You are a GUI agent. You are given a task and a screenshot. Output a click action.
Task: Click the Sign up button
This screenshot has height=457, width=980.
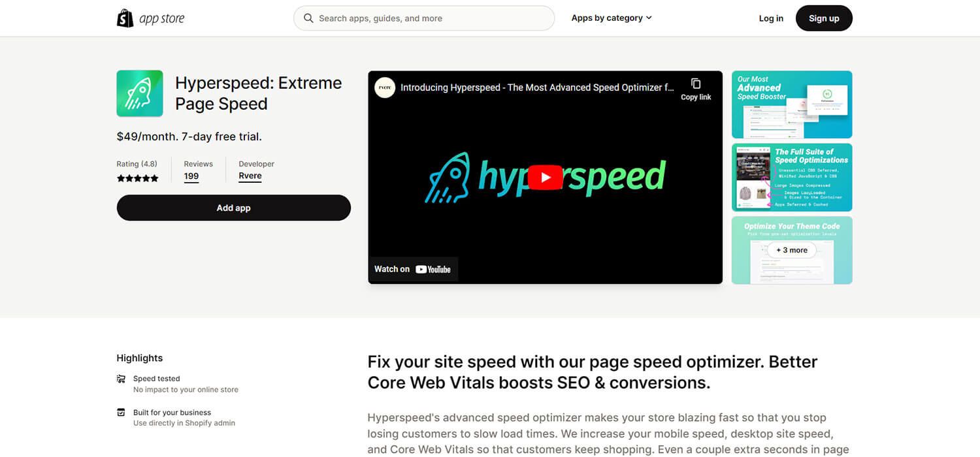pyautogui.click(x=824, y=18)
